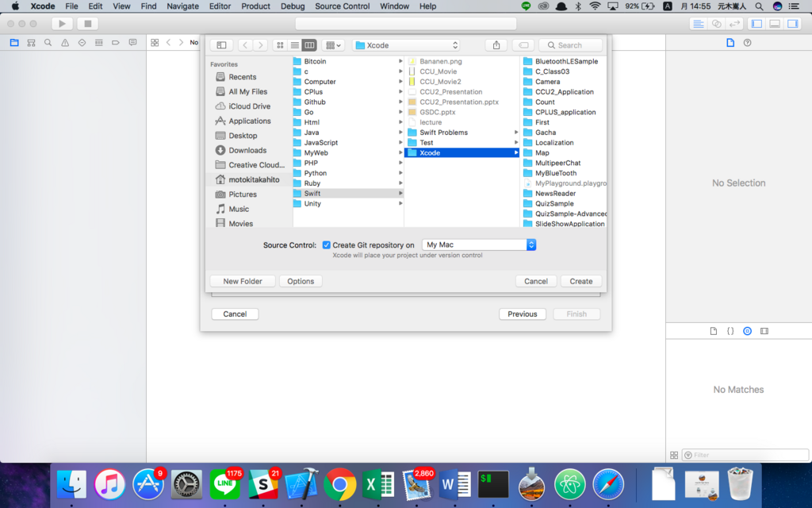Click the Xcode Stop button
Image resolution: width=812 pixels, height=508 pixels.
click(x=87, y=24)
